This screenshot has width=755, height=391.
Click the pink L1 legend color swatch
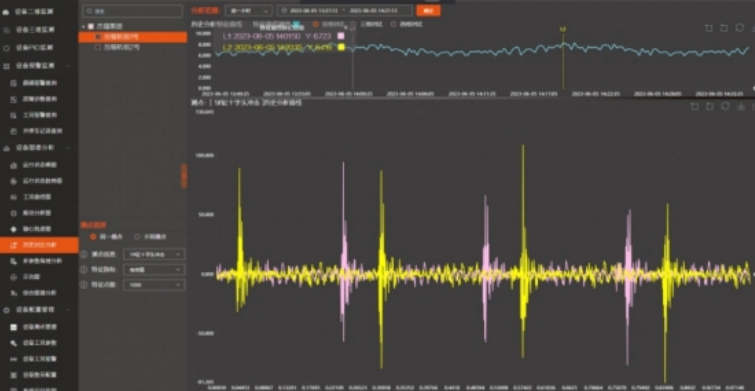pos(341,36)
